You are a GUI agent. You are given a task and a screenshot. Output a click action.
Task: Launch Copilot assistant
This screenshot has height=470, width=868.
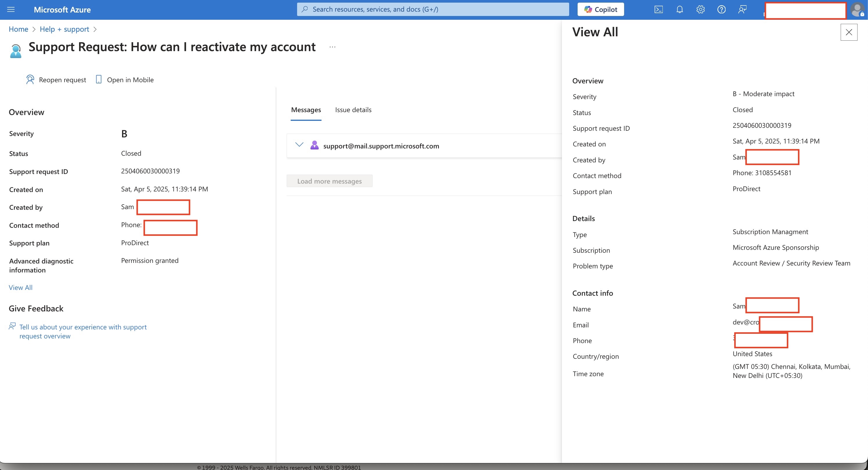click(x=601, y=9)
